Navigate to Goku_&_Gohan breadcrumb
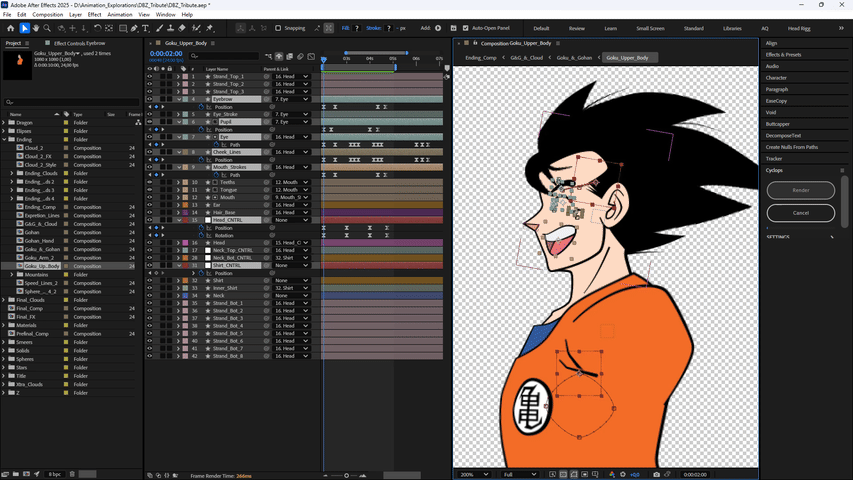Image resolution: width=853 pixels, height=480 pixels. (574, 58)
